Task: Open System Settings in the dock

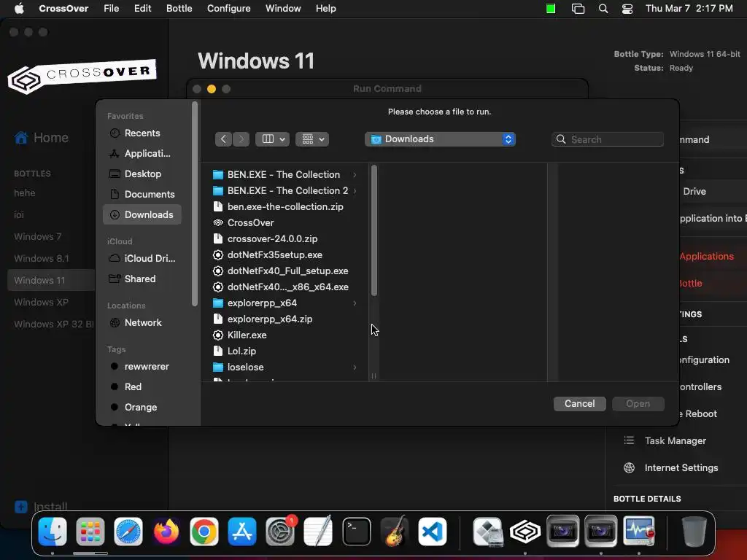Action: click(280, 531)
